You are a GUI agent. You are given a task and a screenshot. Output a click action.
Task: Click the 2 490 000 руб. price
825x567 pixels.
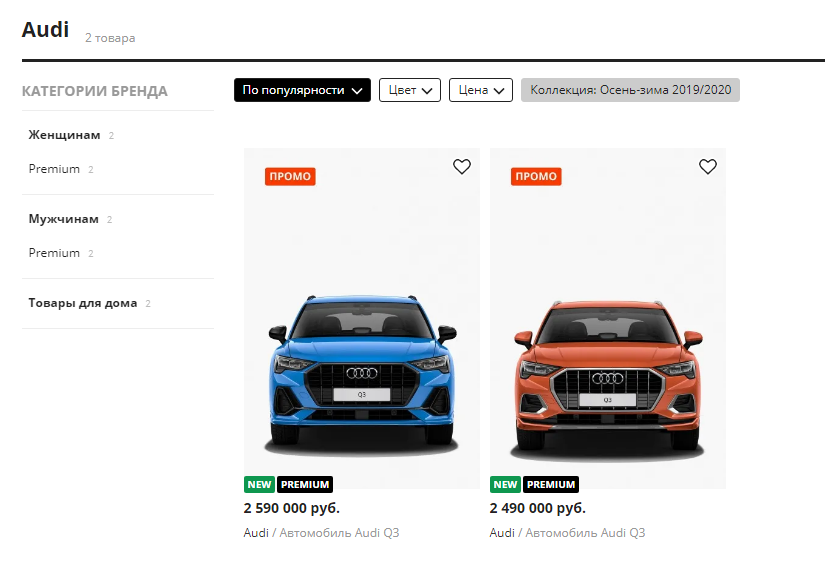pos(538,509)
